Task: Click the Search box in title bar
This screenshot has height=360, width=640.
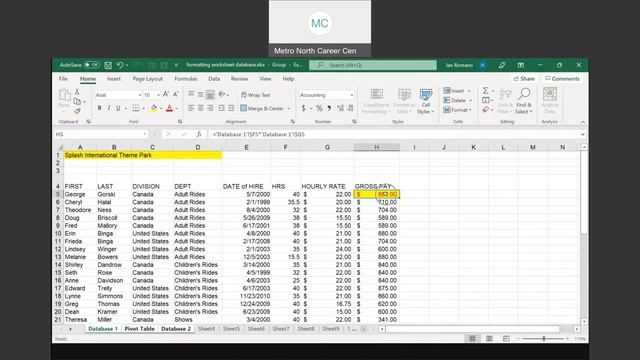Action: [373, 65]
